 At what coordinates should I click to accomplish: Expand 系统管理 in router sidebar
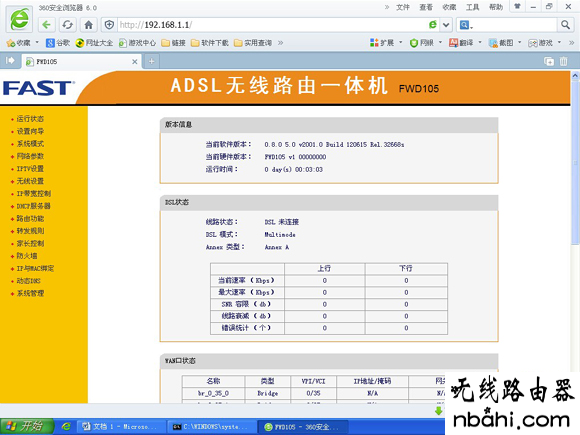(x=30, y=293)
